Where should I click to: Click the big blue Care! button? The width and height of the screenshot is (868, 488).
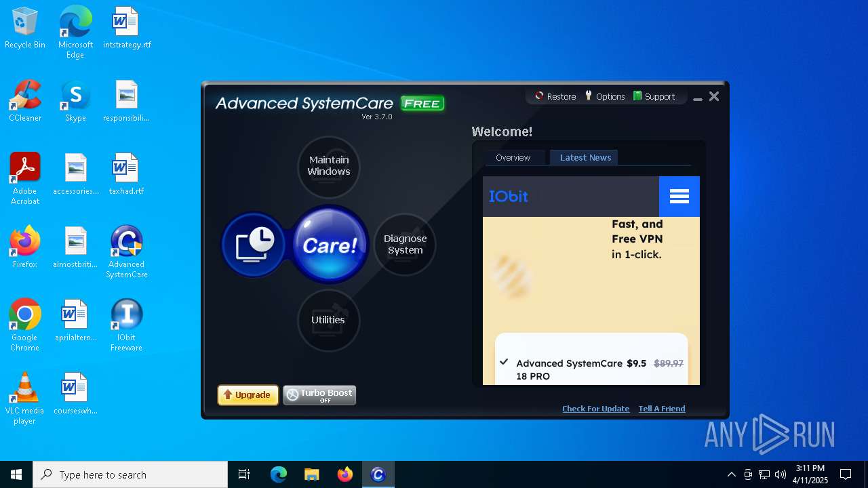point(330,245)
